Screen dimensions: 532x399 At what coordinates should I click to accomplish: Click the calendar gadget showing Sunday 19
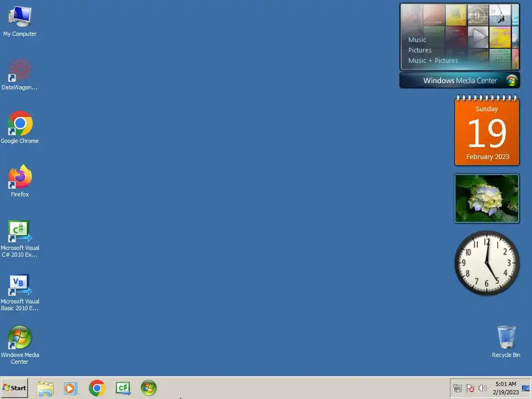click(x=487, y=131)
